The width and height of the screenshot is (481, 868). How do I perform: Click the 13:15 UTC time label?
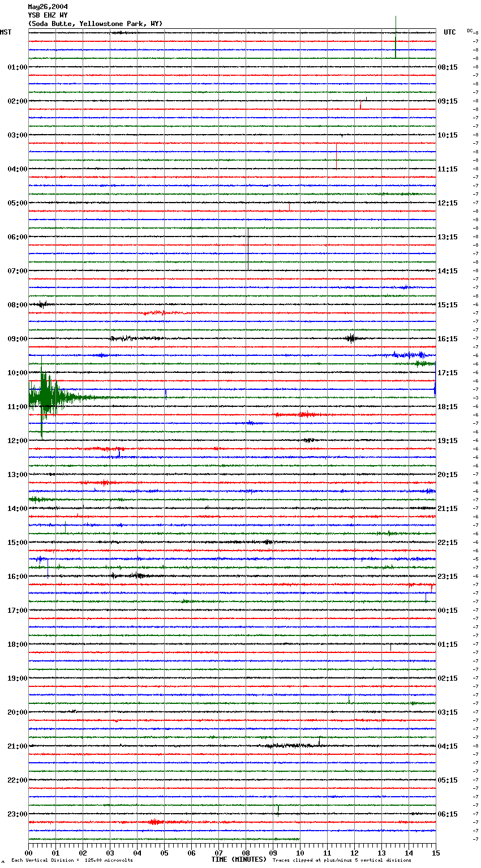(448, 237)
